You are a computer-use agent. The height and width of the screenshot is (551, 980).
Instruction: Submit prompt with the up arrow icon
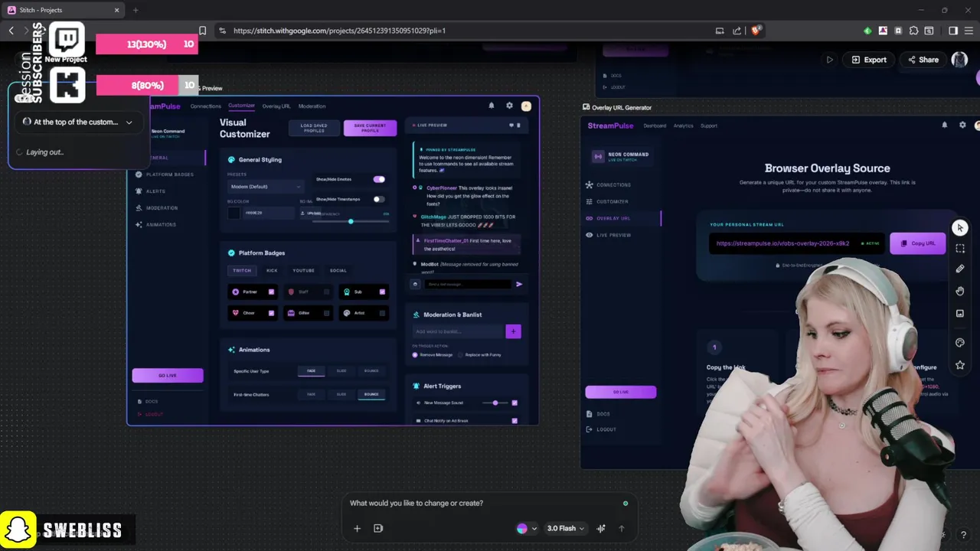[x=622, y=528]
